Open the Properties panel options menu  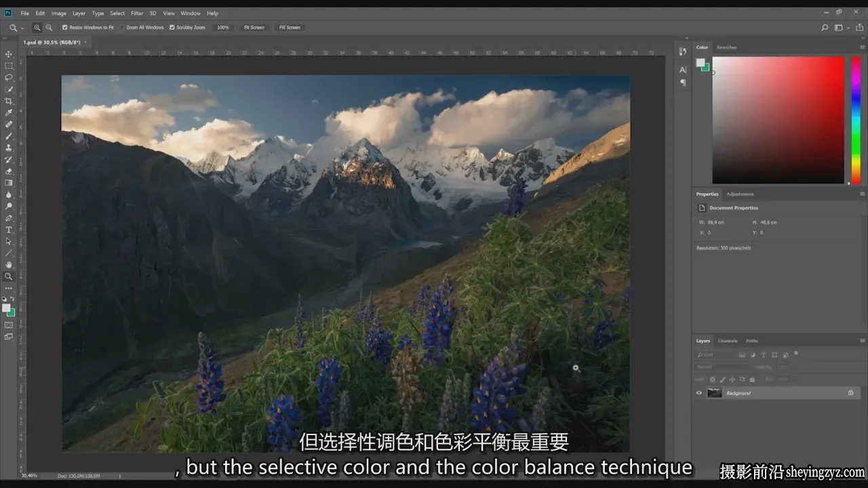pos(862,194)
